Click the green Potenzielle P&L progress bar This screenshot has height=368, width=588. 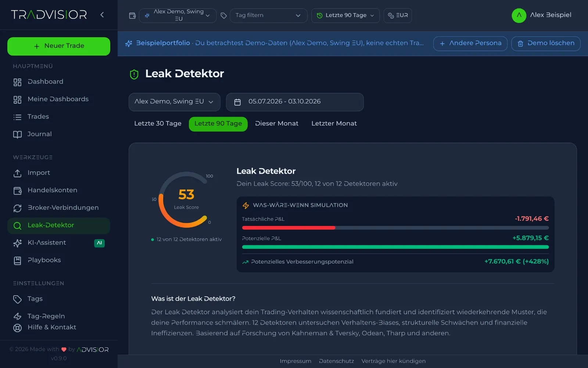(395, 247)
